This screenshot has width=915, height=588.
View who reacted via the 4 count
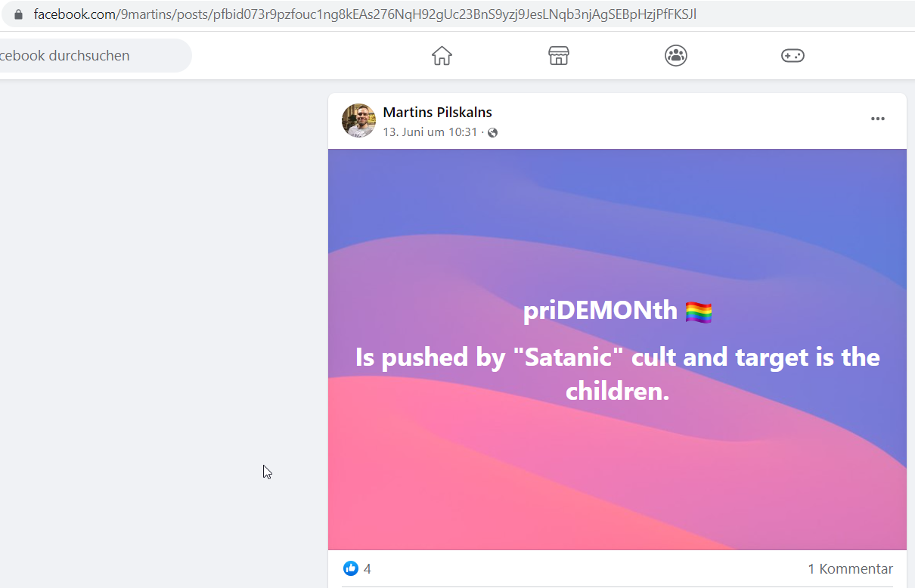367,569
